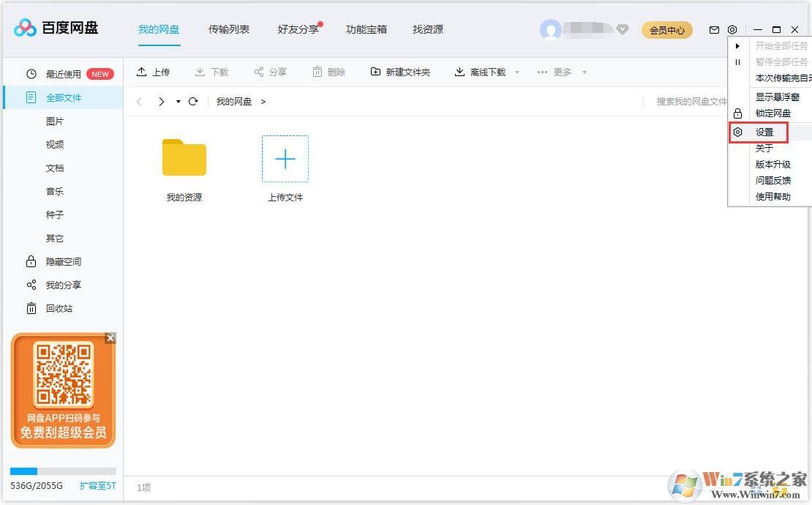Click the pause all tasks icon
The image size is (812, 505).
click(738, 61)
